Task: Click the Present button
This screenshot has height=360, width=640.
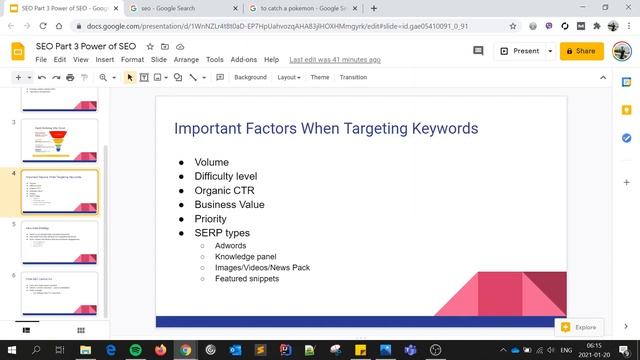Action: (520, 51)
